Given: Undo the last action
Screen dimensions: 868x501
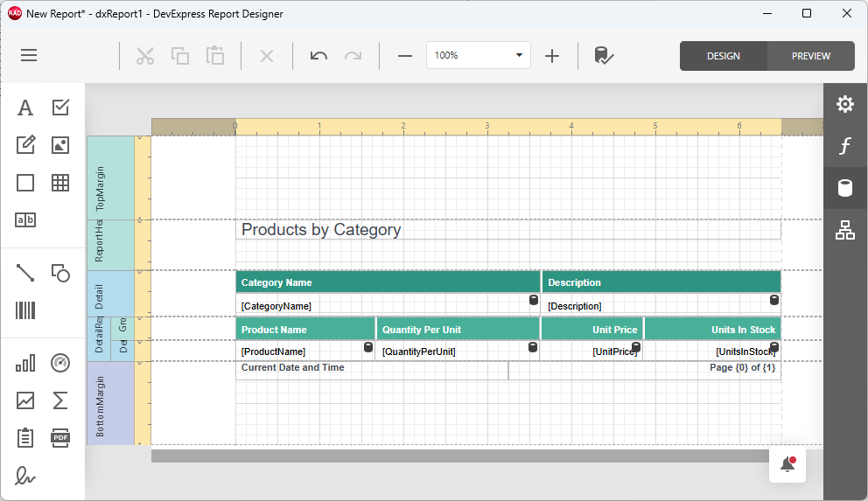Looking at the screenshot, I should click(318, 56).
